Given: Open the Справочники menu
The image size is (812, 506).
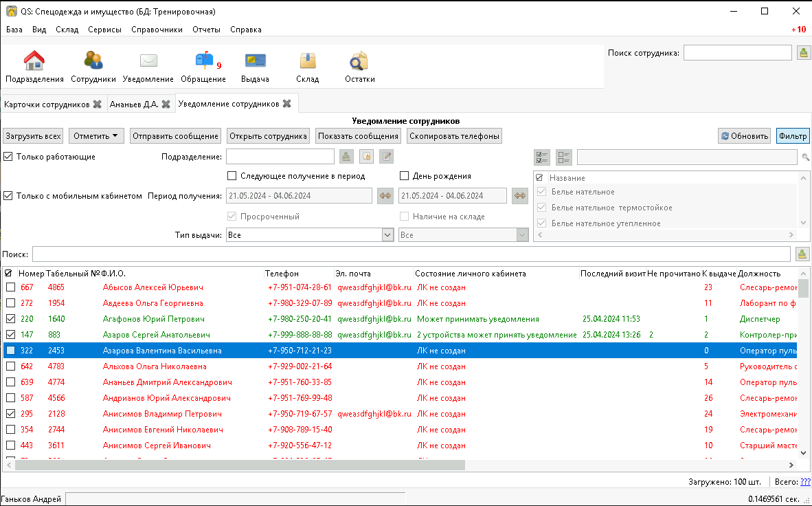Looking at the screenshot, I should (x=157, y=30).
